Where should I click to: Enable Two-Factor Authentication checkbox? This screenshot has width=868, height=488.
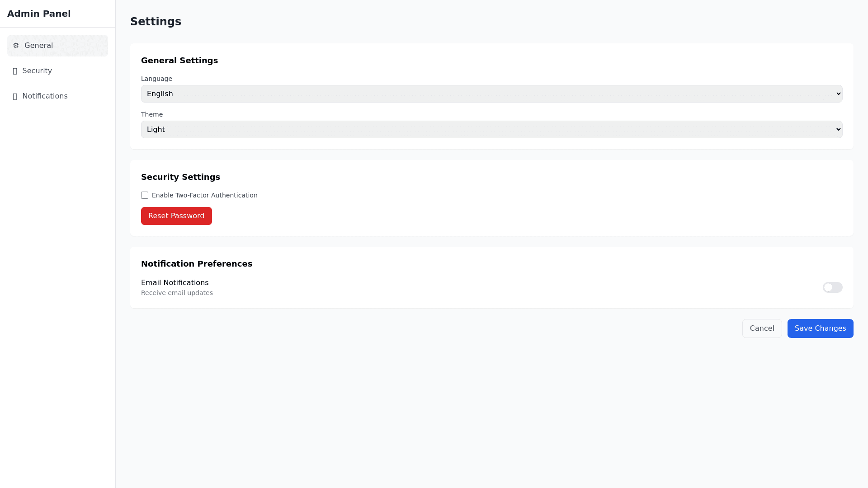pyautogui.click(x=145, y=195)
